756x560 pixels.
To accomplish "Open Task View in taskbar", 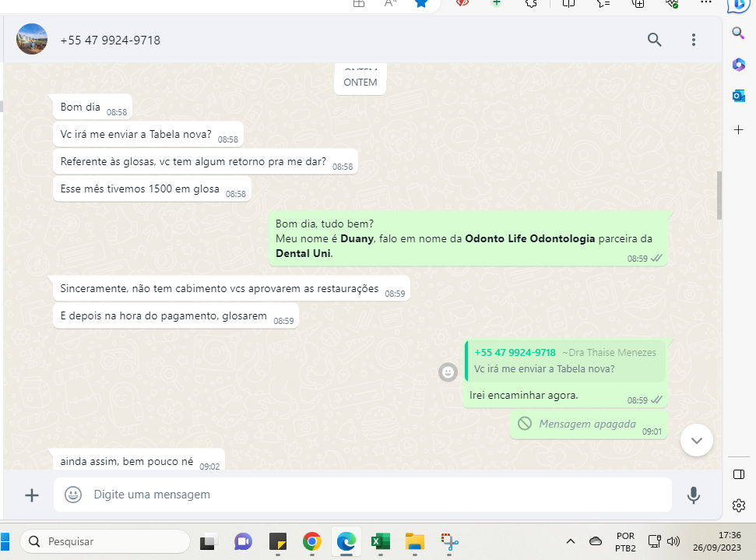I will tap(209, 542).
